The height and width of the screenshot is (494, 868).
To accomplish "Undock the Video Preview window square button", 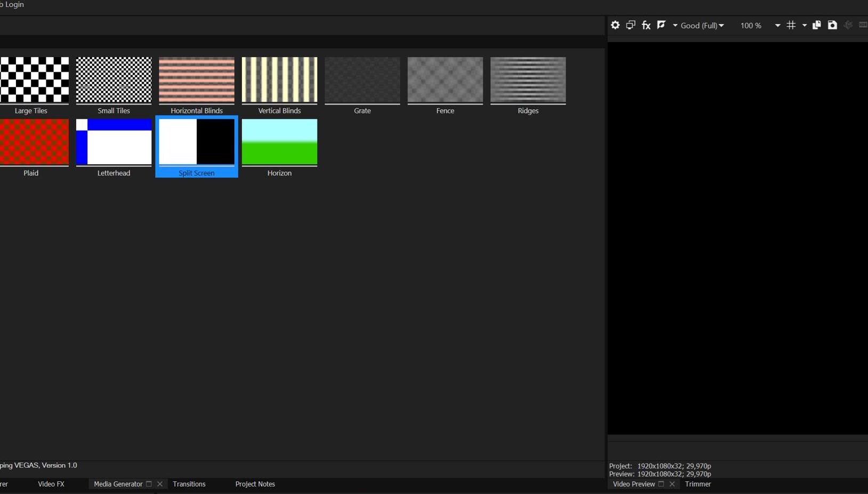I will pos(661,484).
